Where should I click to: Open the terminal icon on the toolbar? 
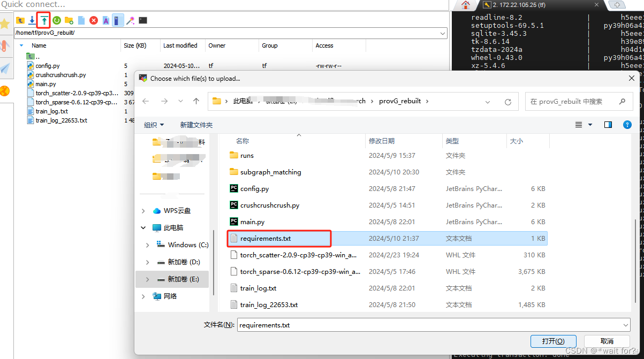pyautogui.click(x=142, y=20)
